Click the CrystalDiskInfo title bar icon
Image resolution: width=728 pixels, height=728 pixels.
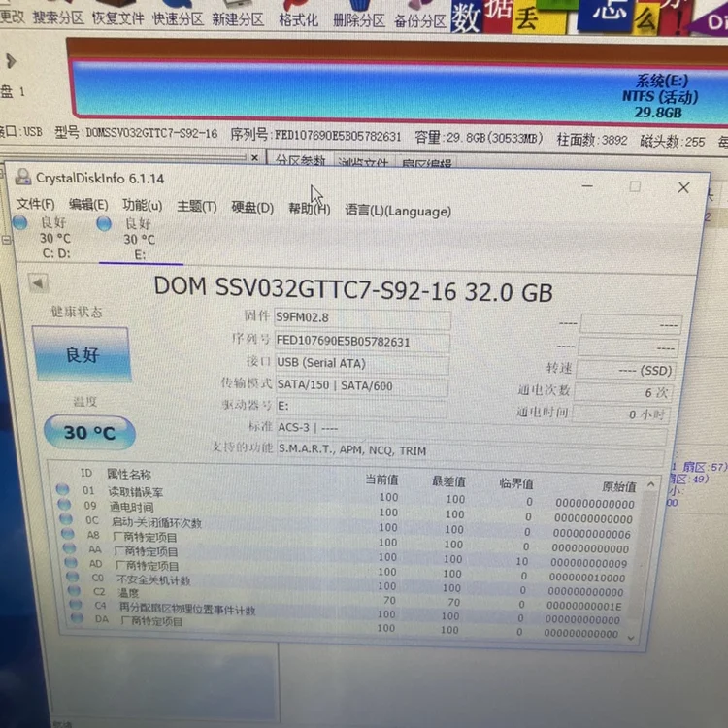[x=22, y=177]
